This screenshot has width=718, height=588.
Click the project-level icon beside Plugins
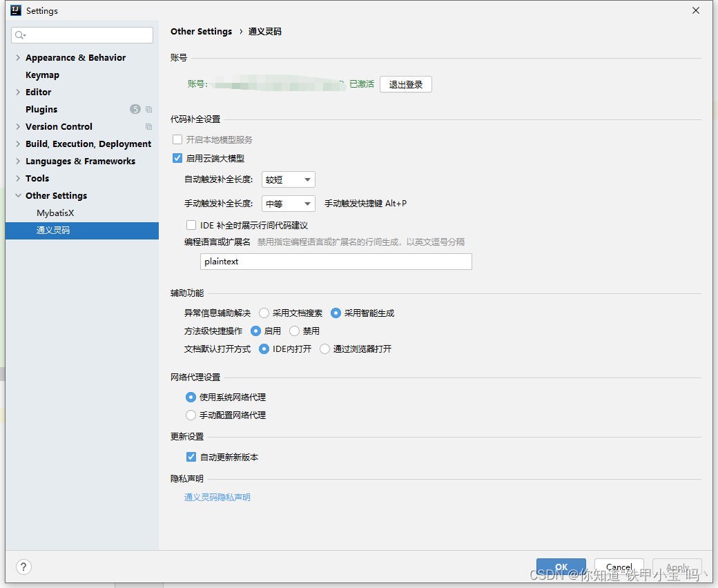[149, 109]
